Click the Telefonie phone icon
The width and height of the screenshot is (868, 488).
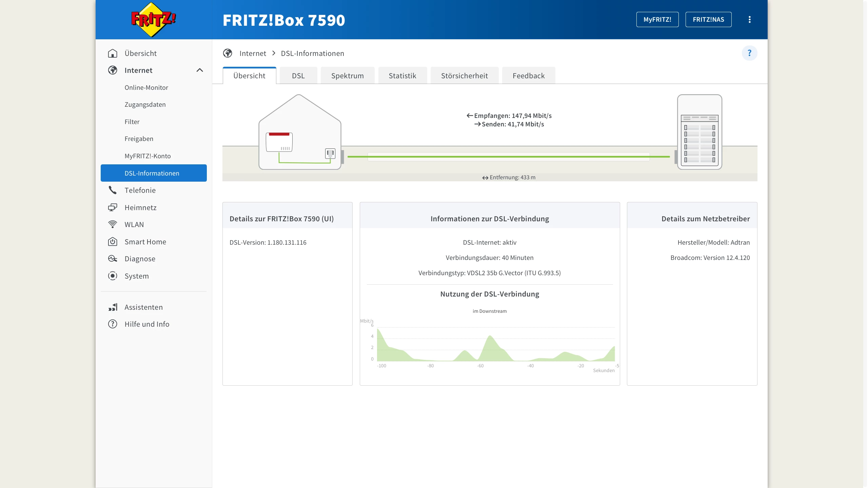coord(113,190)
